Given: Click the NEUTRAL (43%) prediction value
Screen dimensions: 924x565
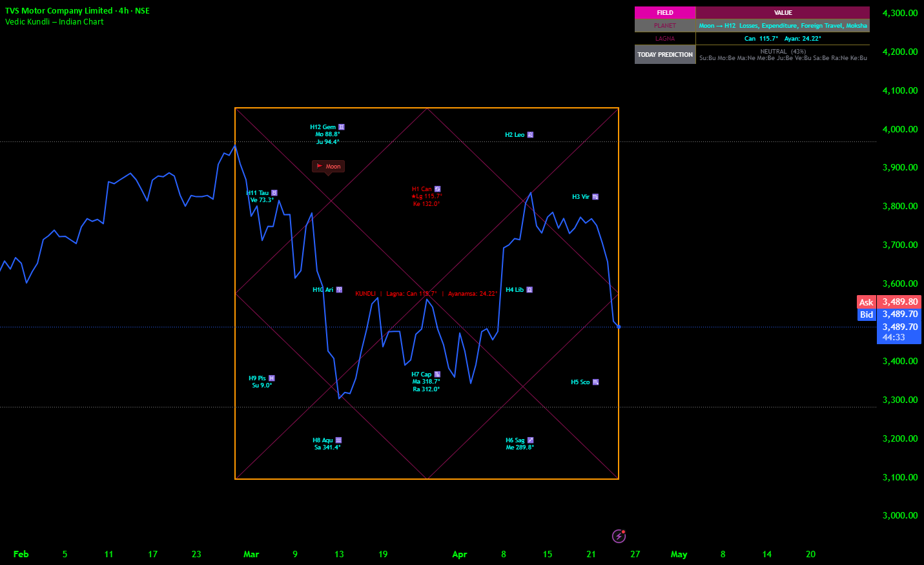Looking at the screenshot, I should click(x=783, y=52).
